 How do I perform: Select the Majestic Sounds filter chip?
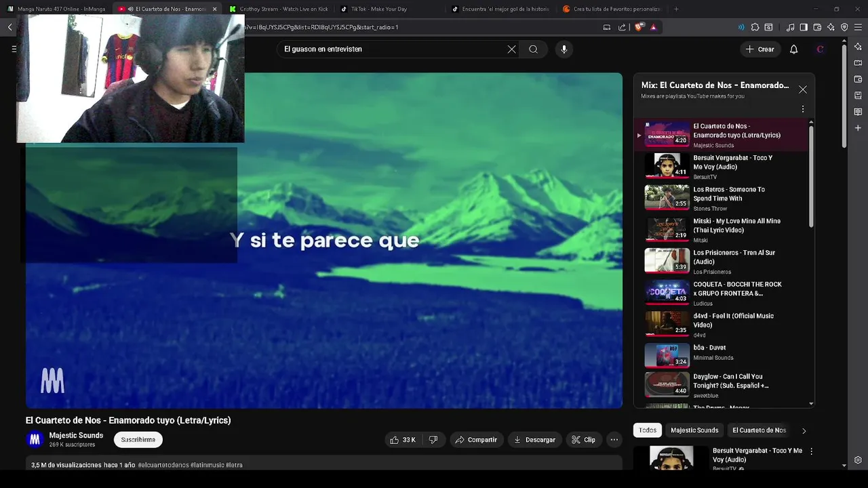coord(694,430)
